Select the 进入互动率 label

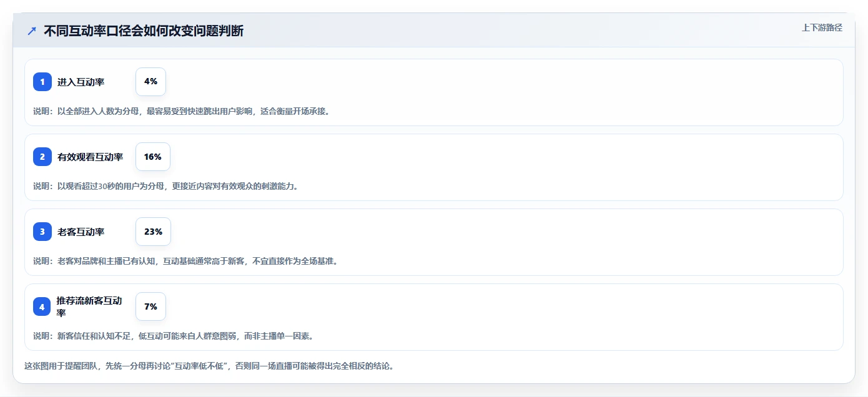click(81, 82)
